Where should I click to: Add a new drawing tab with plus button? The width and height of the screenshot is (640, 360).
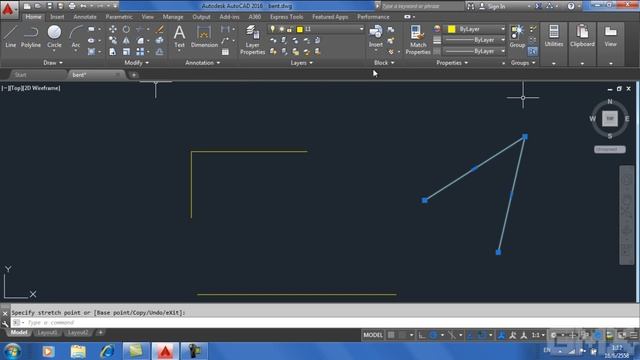133,75
